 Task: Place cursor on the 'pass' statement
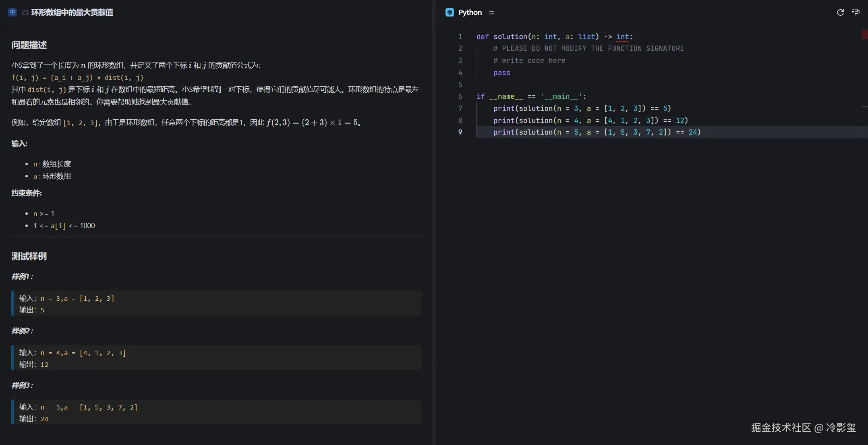click(x=501, y=73)
